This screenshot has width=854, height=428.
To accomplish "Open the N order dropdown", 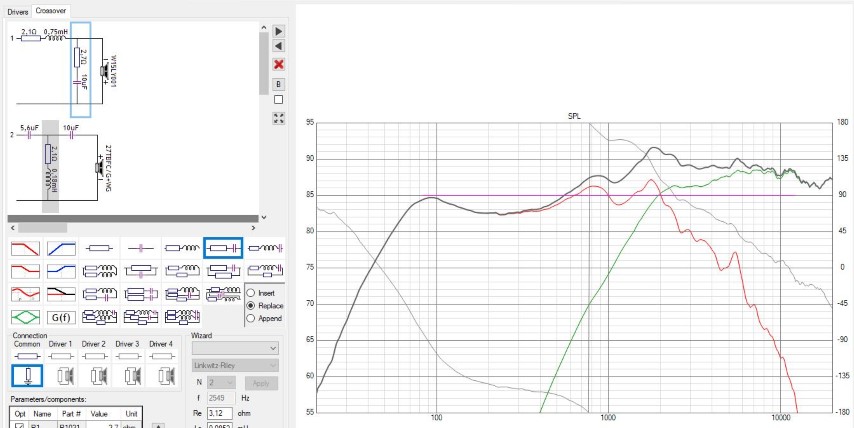I will (x=221, y=383).
